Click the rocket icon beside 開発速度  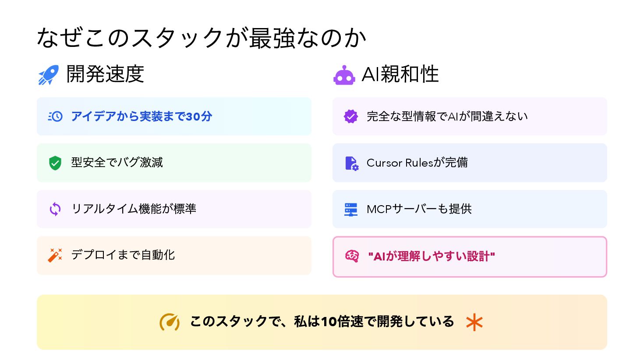(48, 75)
